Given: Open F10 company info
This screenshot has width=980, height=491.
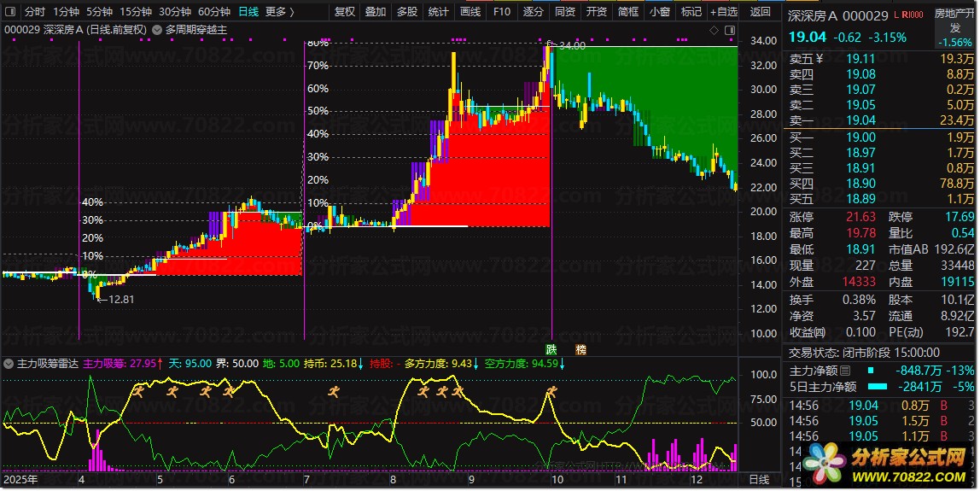Looking at the screenshot, I should click(x=501, y=11).
